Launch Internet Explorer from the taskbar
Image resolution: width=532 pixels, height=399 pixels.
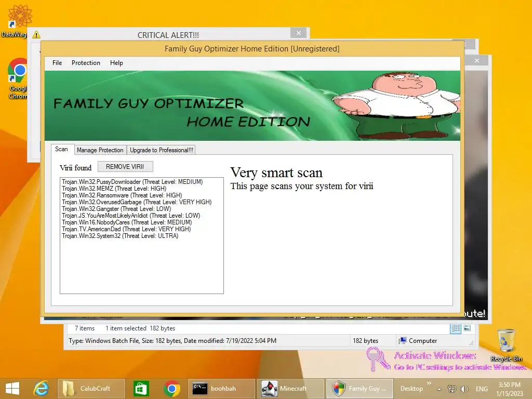[x=41, y=389]
